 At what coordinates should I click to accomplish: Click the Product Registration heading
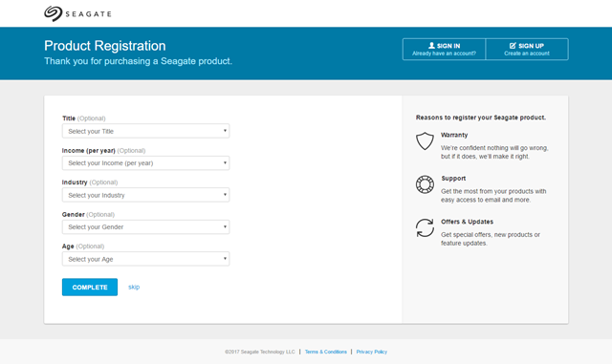(x=105, y=46)
